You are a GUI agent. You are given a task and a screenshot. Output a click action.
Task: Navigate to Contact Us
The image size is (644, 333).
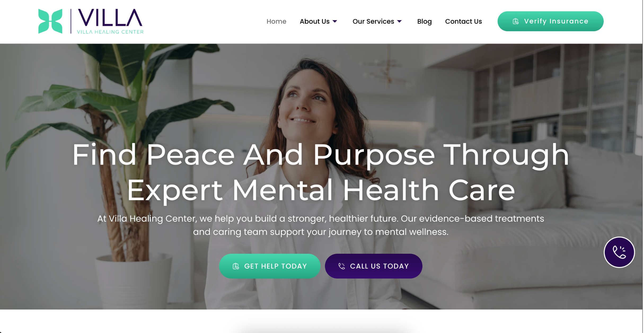pos(463,21)
